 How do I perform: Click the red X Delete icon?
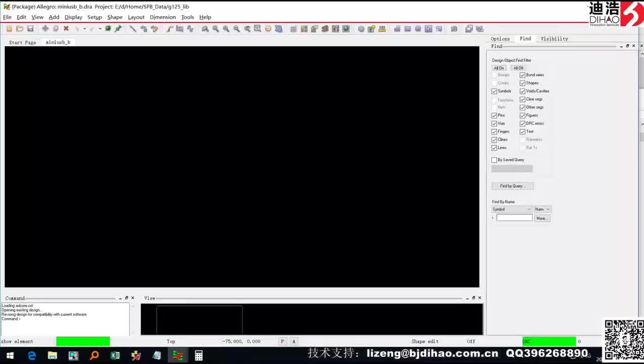click(x=66, y=29)
